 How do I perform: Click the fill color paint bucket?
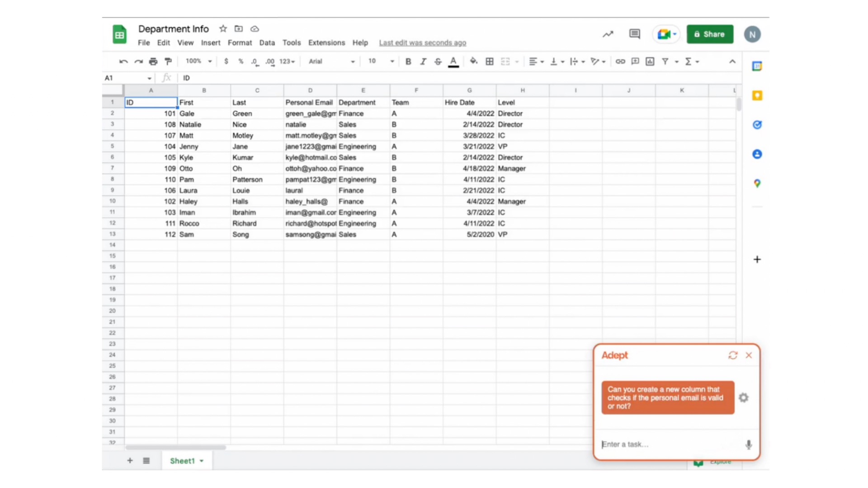473,61
